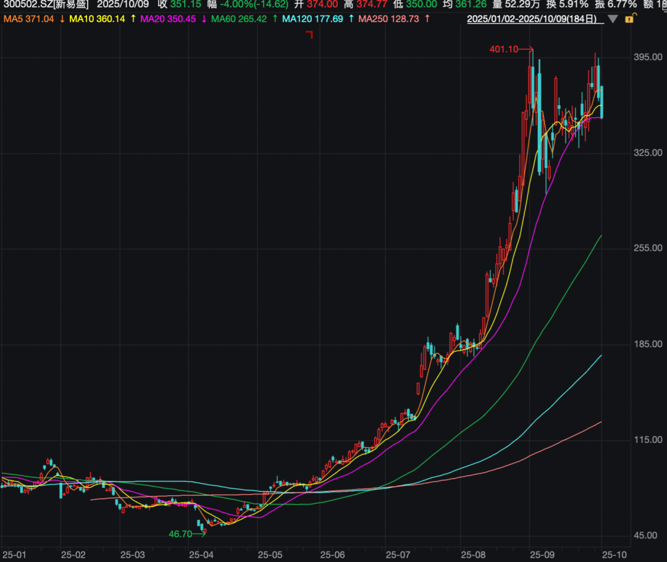Select the MA10 360.14 indicator label
The width and height of the screenshot is (667, 562).
96,19
